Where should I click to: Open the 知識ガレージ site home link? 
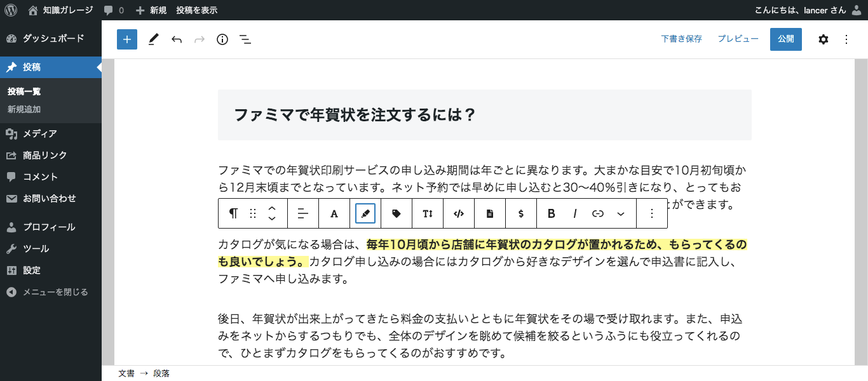point(60,10)
